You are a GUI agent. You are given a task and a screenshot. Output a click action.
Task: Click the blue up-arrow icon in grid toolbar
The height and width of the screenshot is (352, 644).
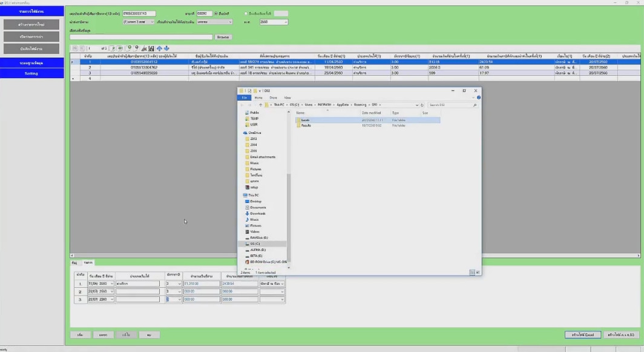click(x=159, y=48)
